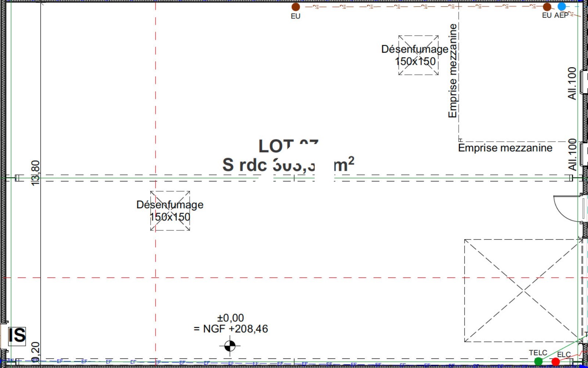Viewport: 588px width, 368px height.
Task: Click center of large crossed dashed rectangle
Action: click(523, 291)
